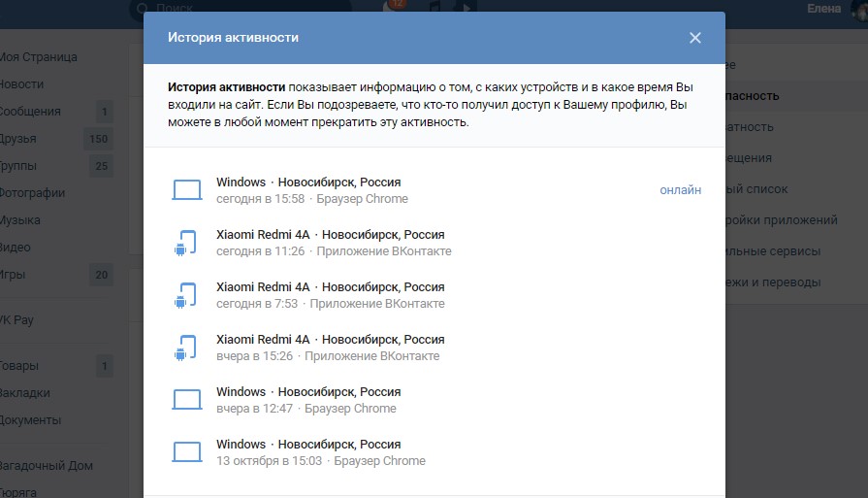Viewport: 868px width, 498px height.
Task: Switch to Платежи и переводы settings tab
Action: click(776, 282)
